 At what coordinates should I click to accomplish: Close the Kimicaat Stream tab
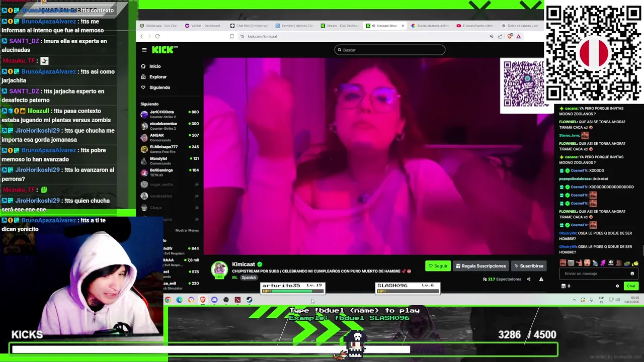[x=403, y=26]
